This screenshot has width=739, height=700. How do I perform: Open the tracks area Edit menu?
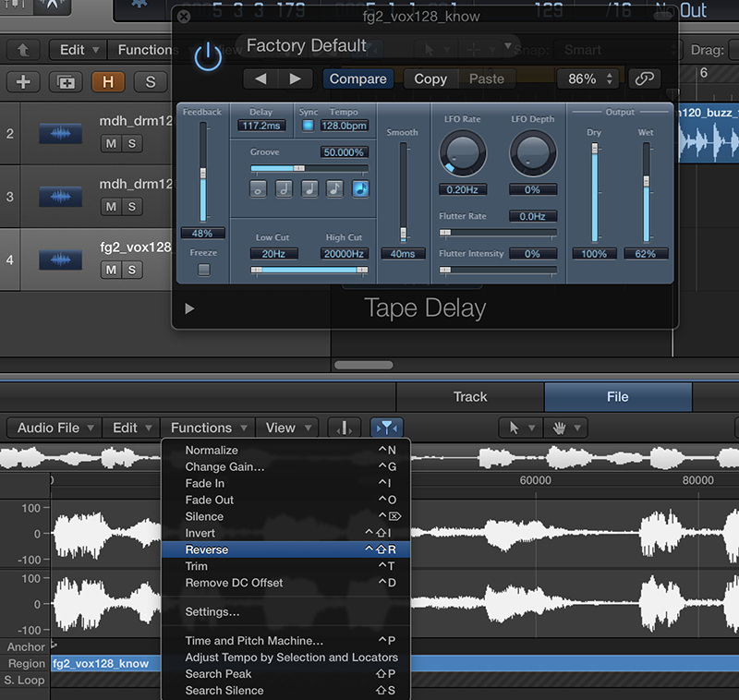coord(79,50)
